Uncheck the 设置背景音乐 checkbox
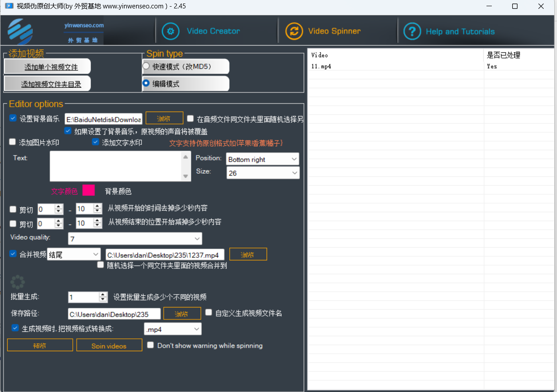 pos(13,118)
